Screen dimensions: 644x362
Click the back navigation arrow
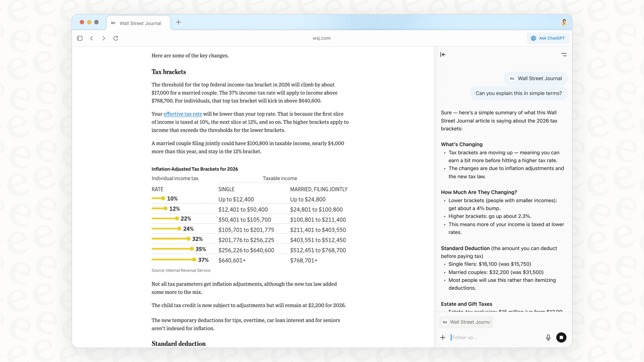(92, 38)
